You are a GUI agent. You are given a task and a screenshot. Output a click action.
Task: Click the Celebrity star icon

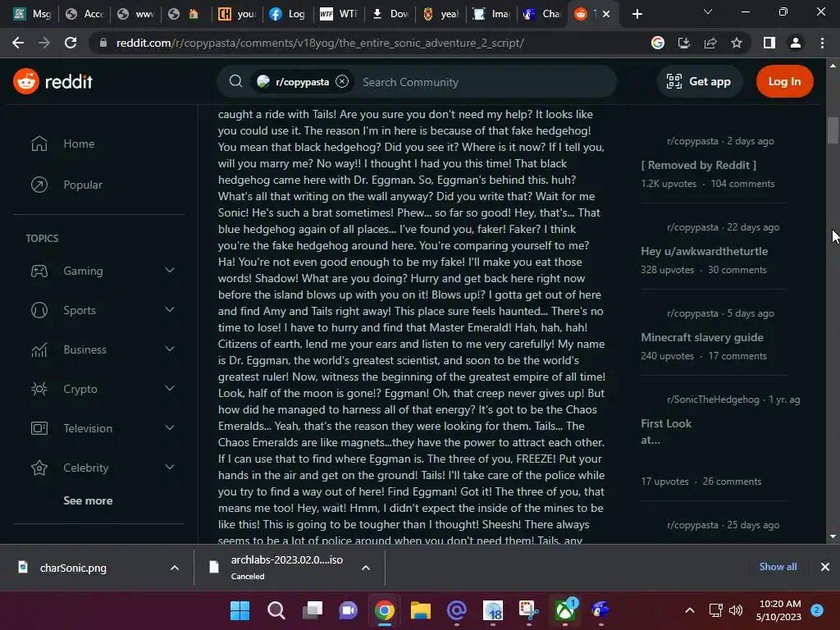pyautogui.click(x=39, y=468)
